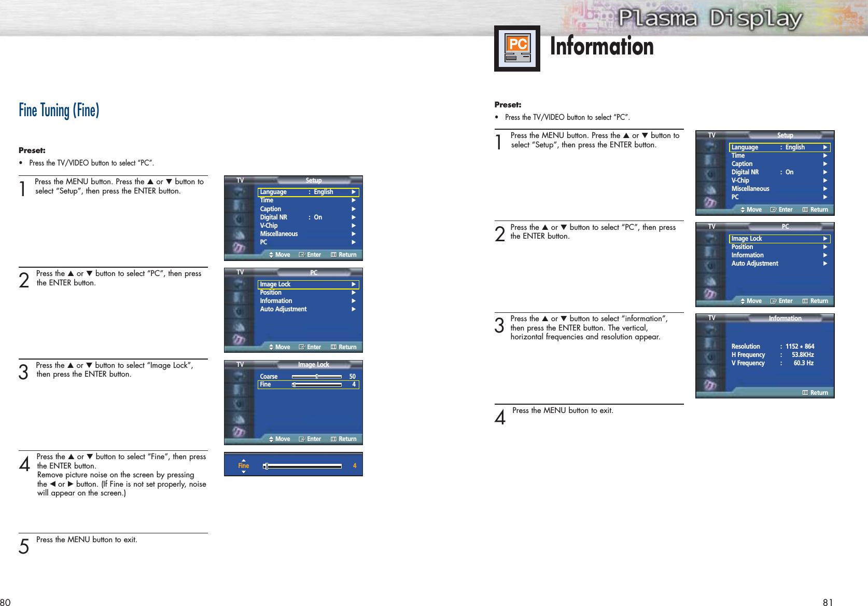
Task: Click the Return icon in page 81 Setup menu
Action: click(805, 210)
